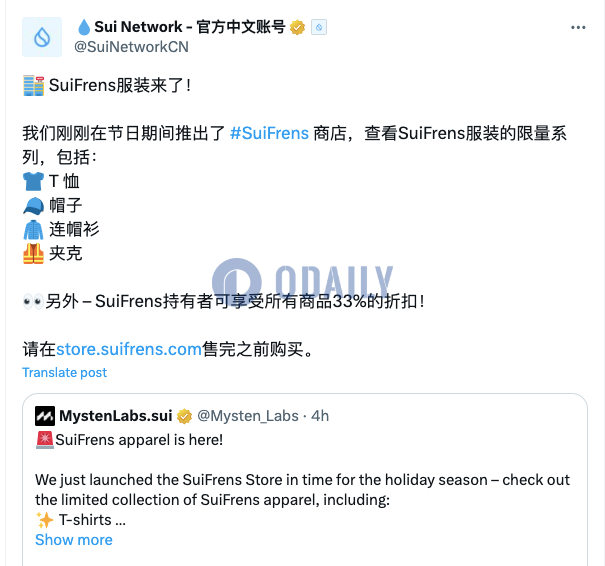Open the Sui Network profile avatar
Image resolution: width=605 pixels, height=566 pixels.
pos(42,37)
